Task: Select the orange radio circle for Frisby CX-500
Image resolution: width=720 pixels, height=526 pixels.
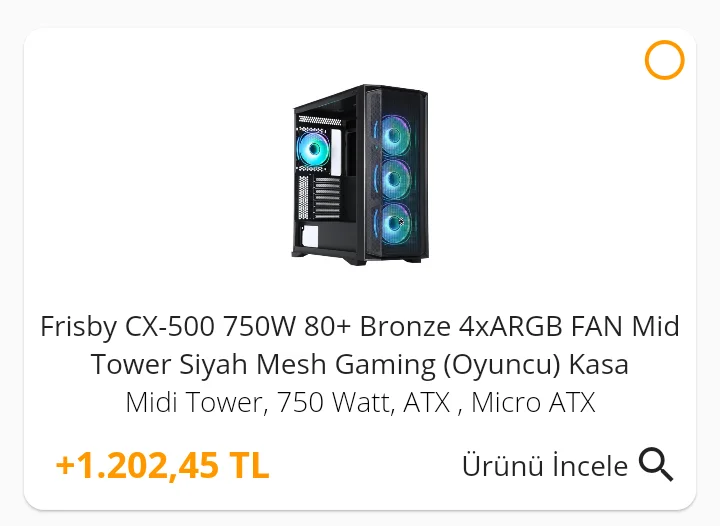Action: click(664, 60)
